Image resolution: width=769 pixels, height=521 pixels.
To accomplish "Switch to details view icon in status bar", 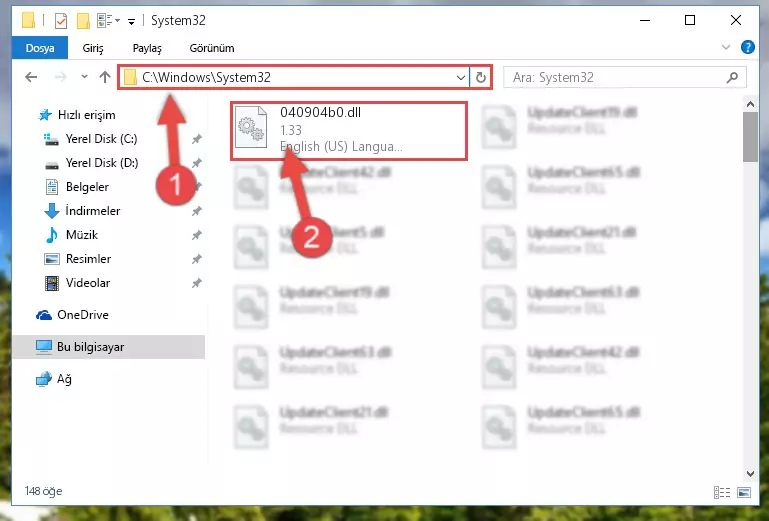I will coord(721,492).
